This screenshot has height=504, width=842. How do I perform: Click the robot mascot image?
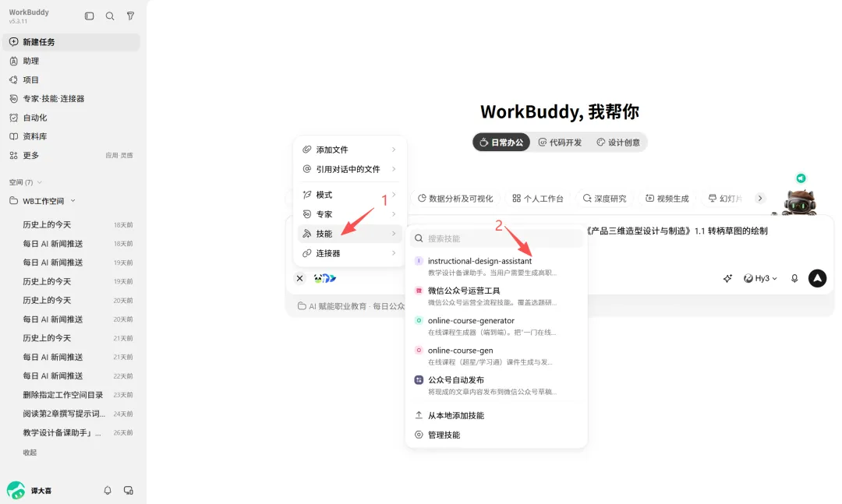[800, 203]
